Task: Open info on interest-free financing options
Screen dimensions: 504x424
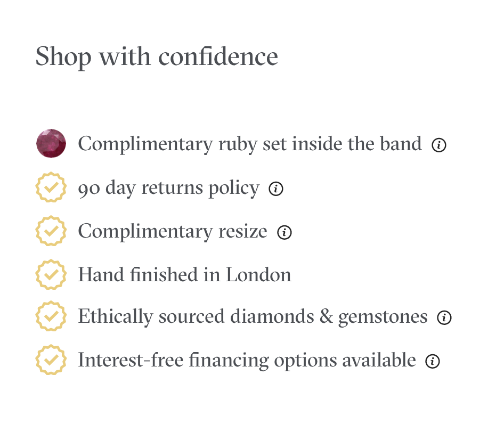Action: click(x=432, y=361)
